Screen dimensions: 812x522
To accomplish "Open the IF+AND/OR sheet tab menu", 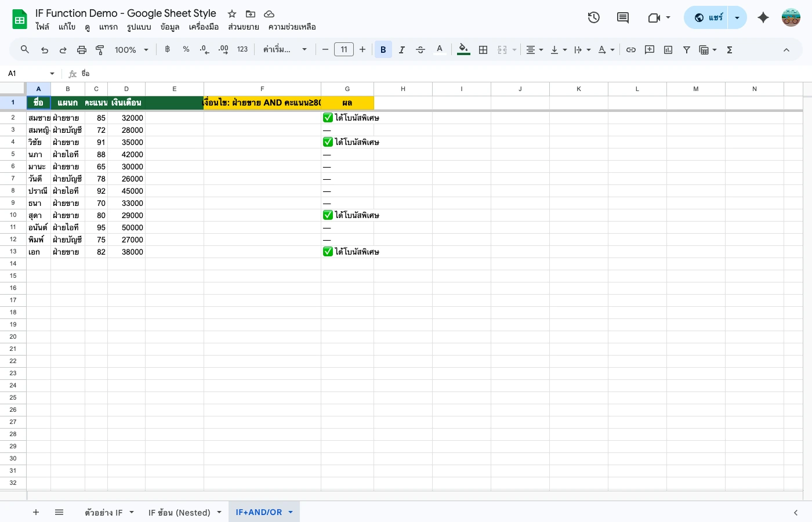I will [x=290, y=512].
